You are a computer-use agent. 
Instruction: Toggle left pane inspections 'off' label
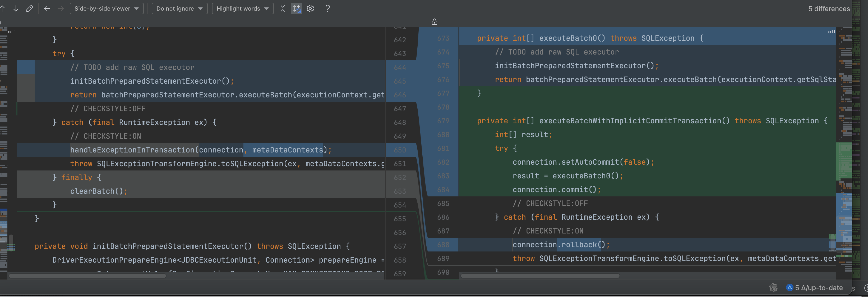point(11,32)
